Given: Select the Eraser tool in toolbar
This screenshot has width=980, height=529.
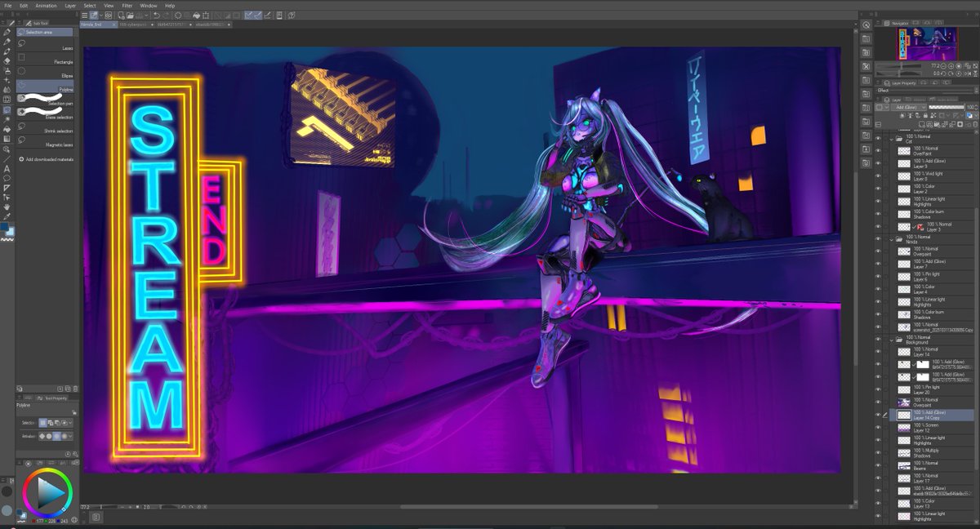Looking at the screenshot, I should 7,60.
